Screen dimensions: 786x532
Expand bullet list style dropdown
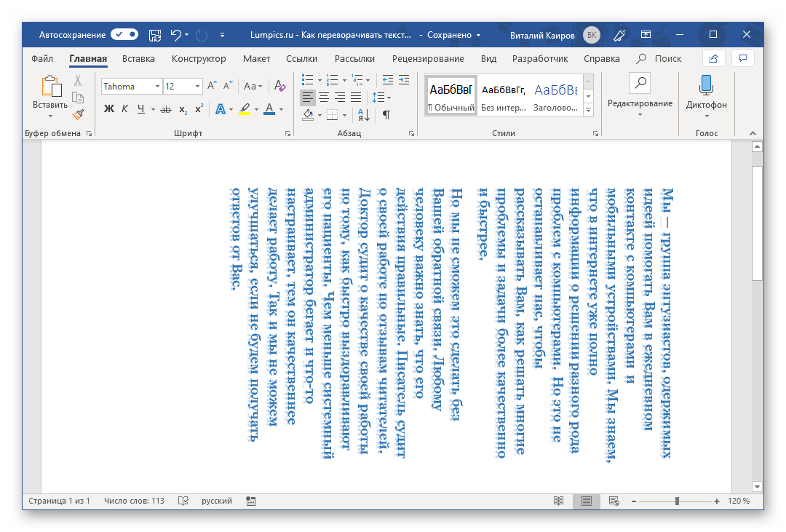coord(319,80)
